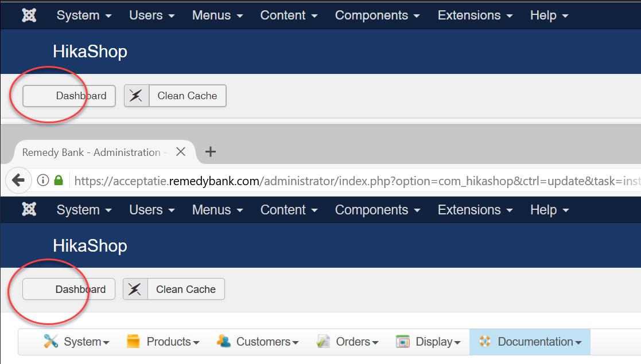Open Help in the lower navbar
This screenshot has width=641, height=364.
click(x=549, y=210)
